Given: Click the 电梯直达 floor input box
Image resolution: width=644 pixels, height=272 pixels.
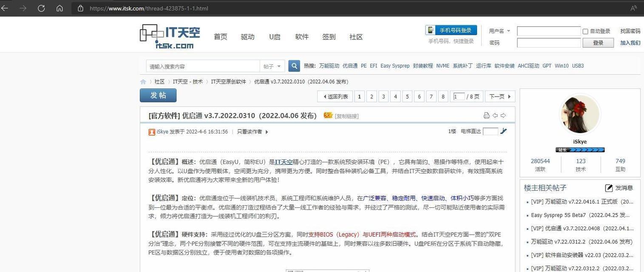Looking at the screenshot, I should click(490, 131).
